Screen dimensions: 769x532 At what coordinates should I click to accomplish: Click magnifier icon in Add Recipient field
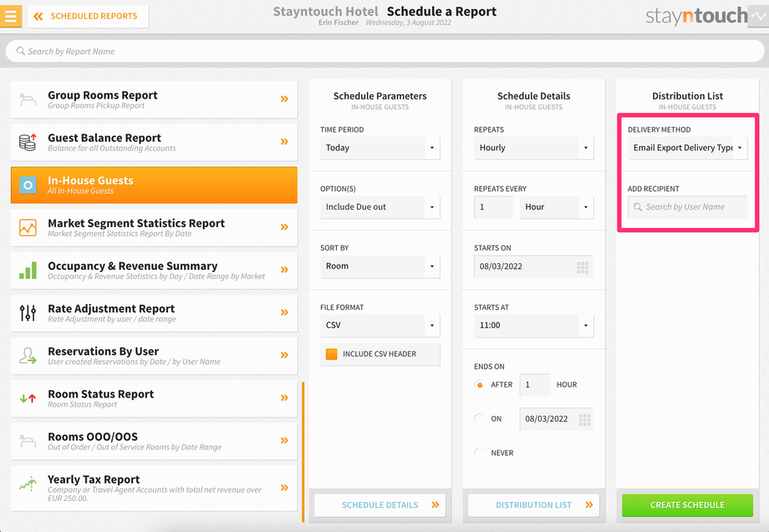point(638,207)
